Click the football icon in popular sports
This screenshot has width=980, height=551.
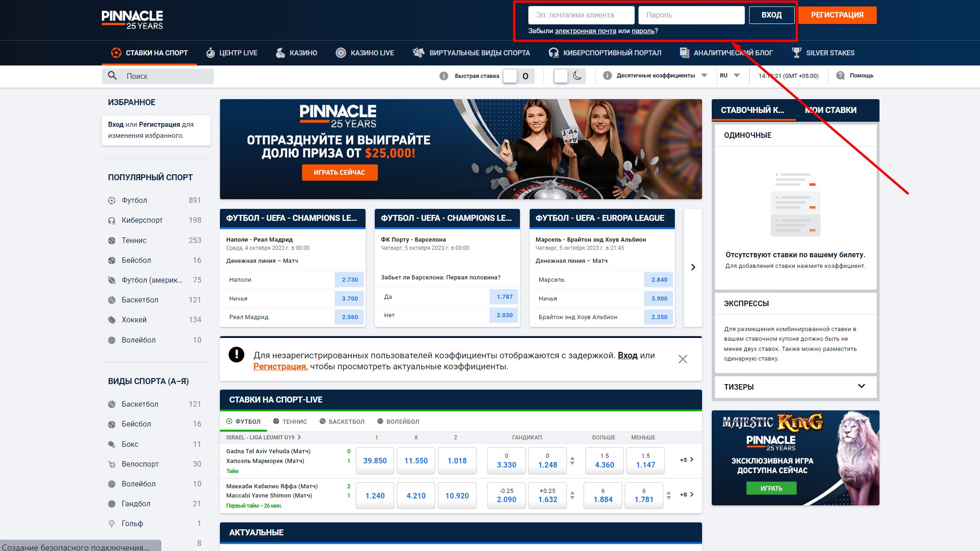click(x=112, y=201)
